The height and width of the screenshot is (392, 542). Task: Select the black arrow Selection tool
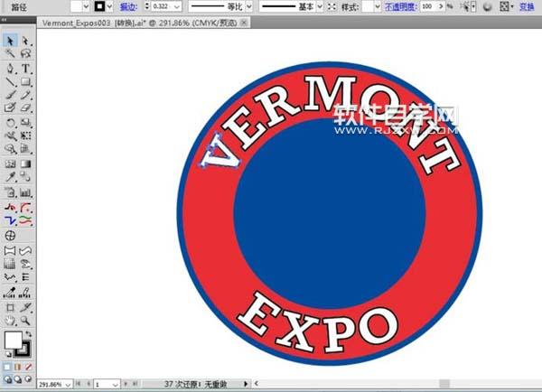[10, 41]
